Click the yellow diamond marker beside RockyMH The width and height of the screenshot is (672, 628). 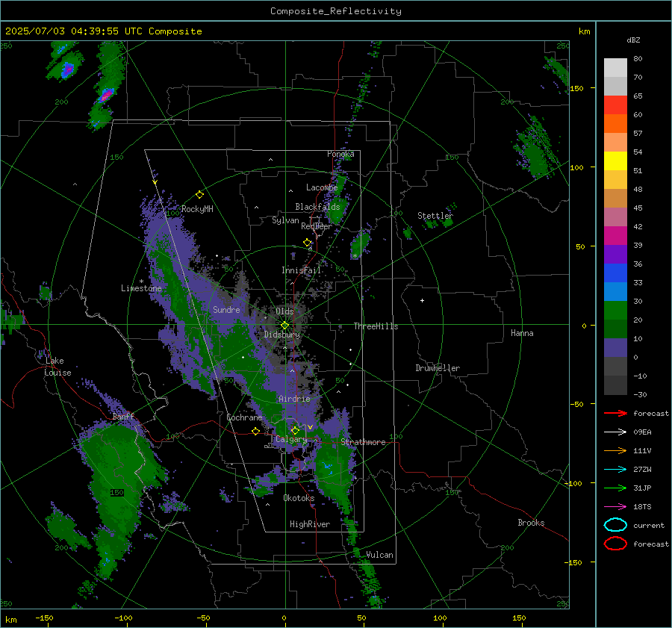click(x=199, y=195)
